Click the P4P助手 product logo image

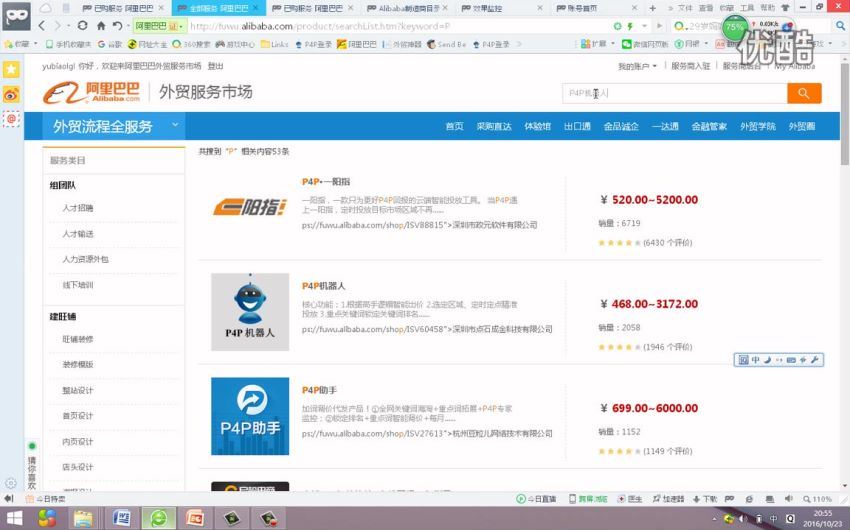pos(249,416)
